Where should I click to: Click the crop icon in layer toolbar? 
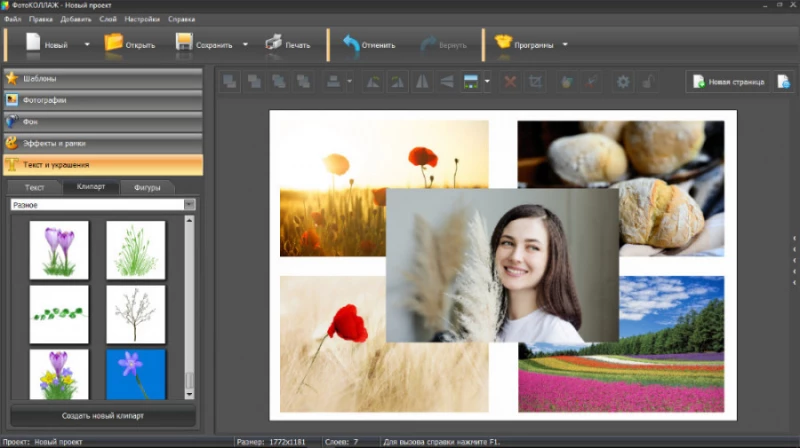click(535, 82)
